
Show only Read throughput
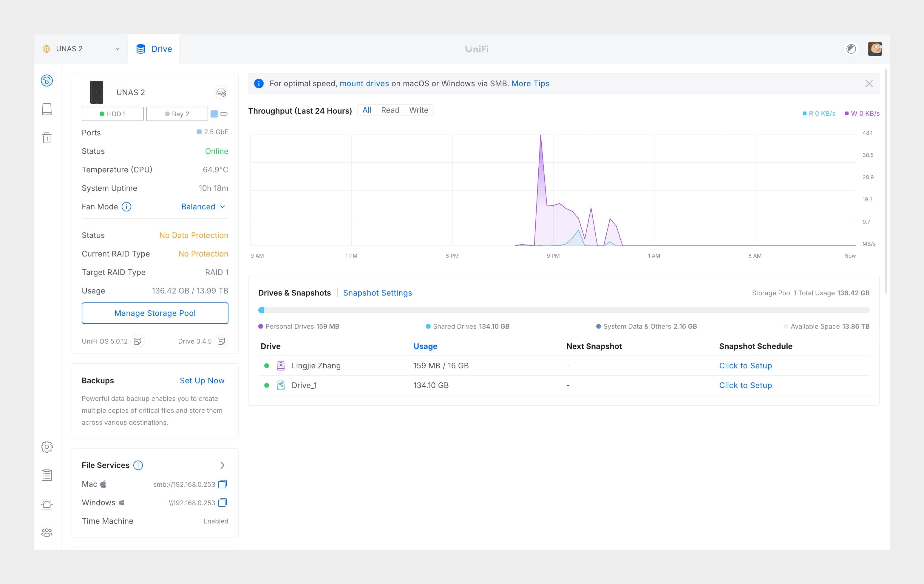[x=390, y=110]
